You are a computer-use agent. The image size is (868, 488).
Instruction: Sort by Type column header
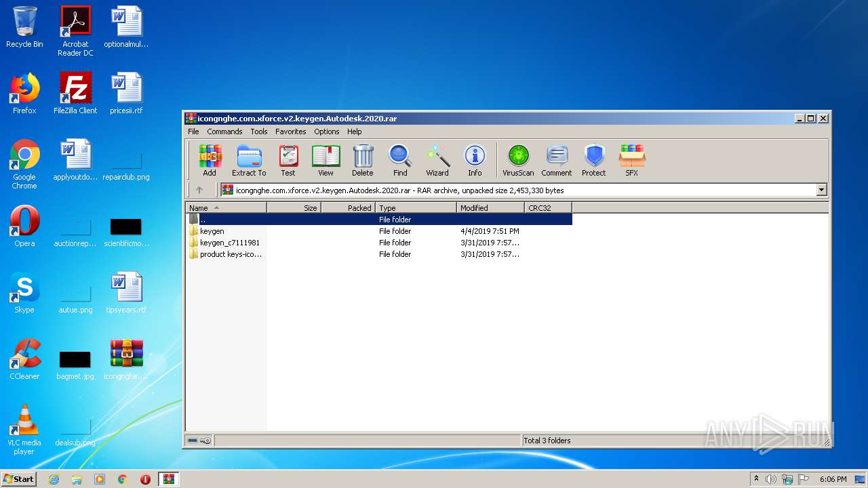[x=416, y=208]
